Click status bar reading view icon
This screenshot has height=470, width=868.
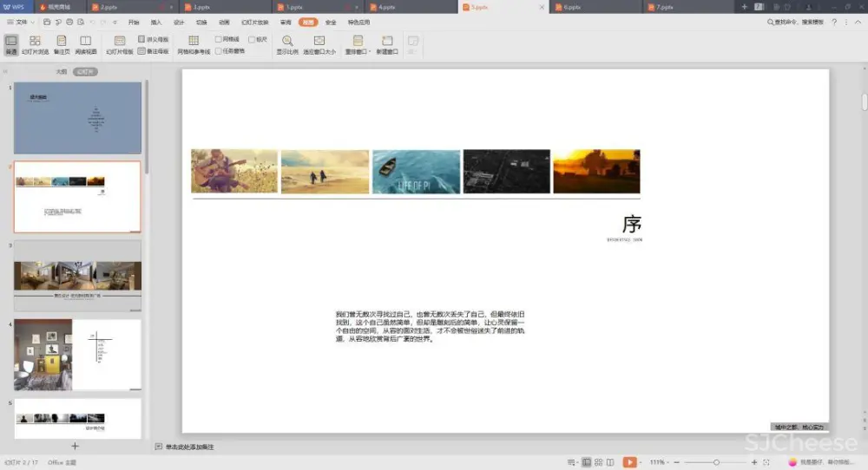point(610,462)
